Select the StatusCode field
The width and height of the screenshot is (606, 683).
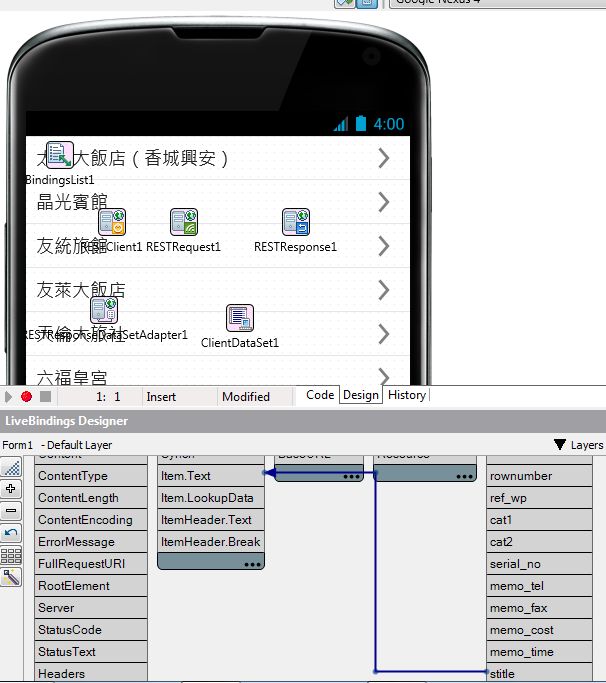pyautogui.click(x=91, y=629)
